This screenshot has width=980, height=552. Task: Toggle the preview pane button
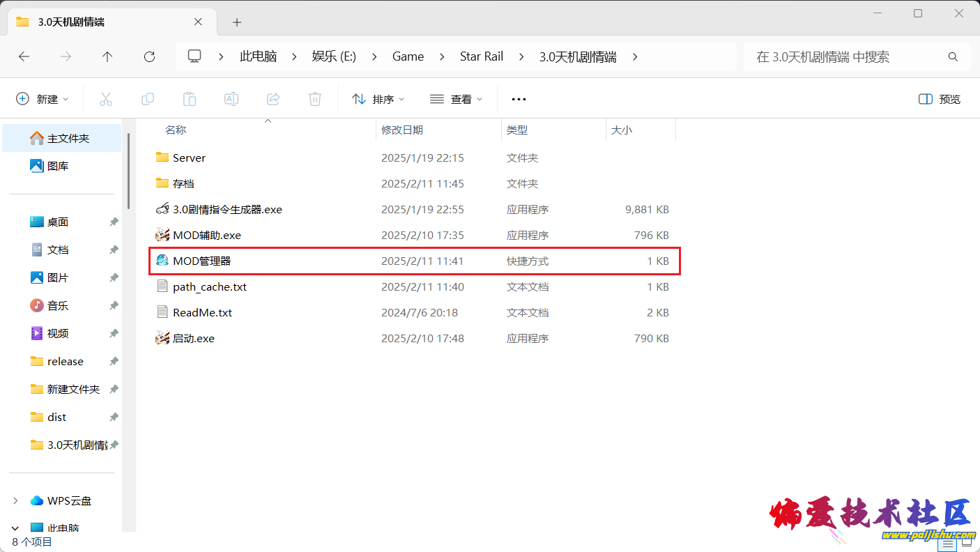[x=940, y=99]
